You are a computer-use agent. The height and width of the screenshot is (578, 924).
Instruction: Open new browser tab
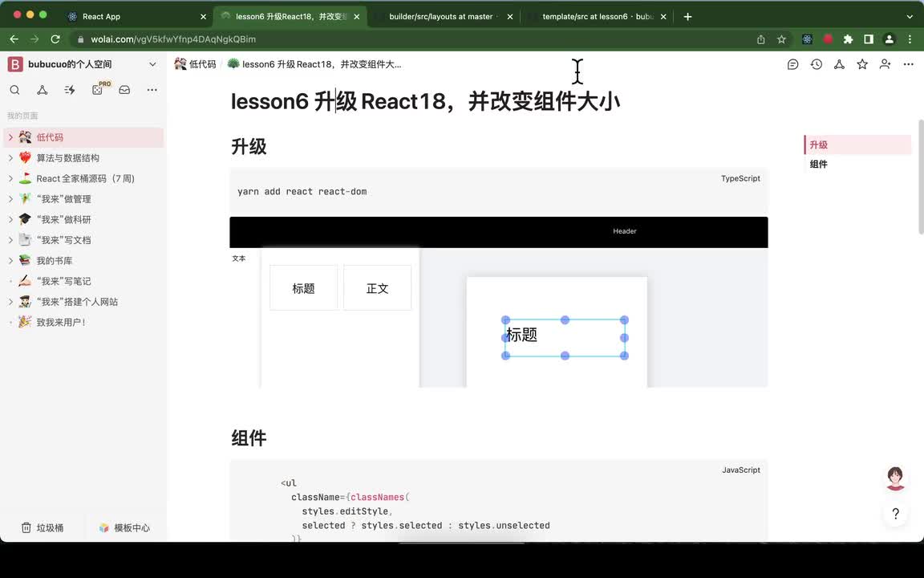coord(687,17)
